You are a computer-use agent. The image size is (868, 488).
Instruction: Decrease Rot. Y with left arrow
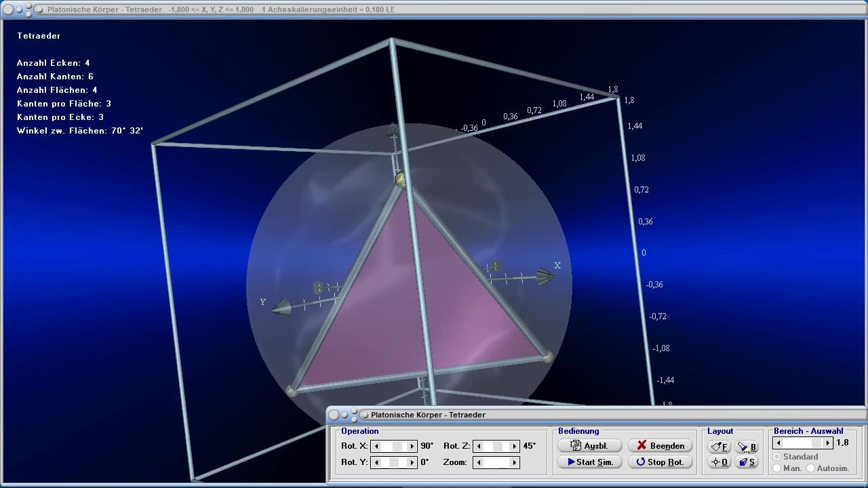coord(376,462)
